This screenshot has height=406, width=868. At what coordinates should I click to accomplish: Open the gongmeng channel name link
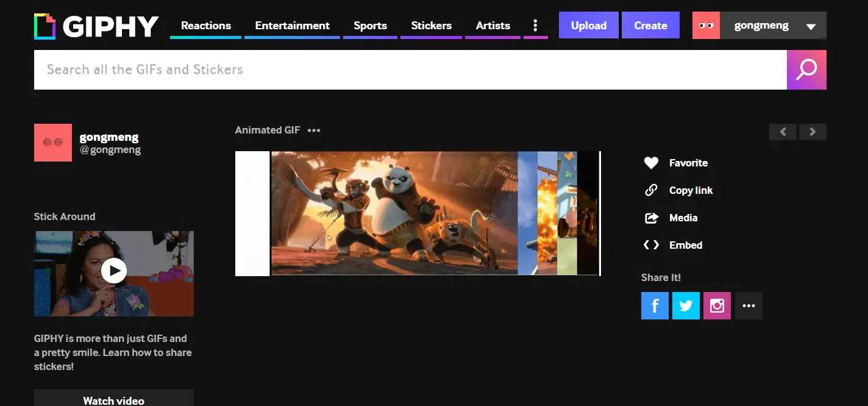[x=109, y=137]
